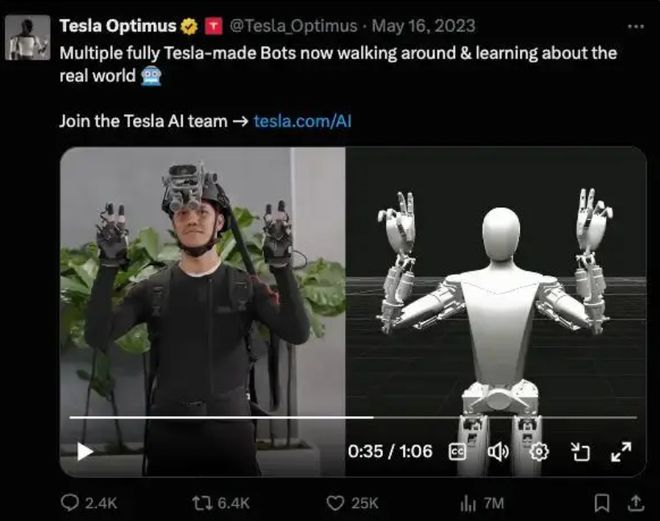Image resolution: width=660 pixels, height=521 pixels.
Task: Click the red Tesla affiliation badge
Action: pyautogui.click(x=214, y=26)
